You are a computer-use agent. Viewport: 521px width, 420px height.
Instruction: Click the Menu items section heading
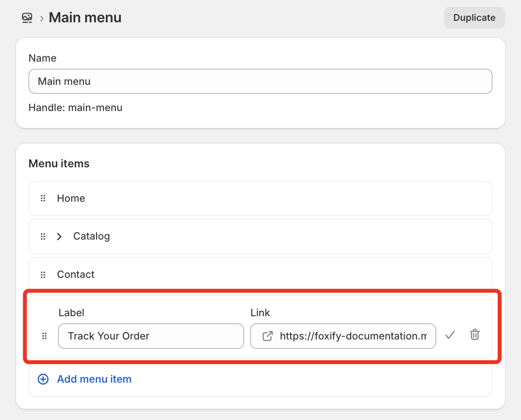59,163
